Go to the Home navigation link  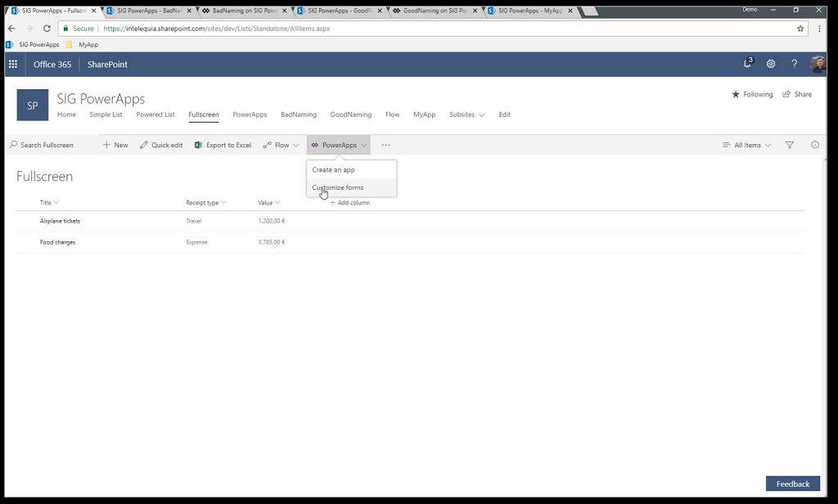pyautogui.click(x=67, y=115)
